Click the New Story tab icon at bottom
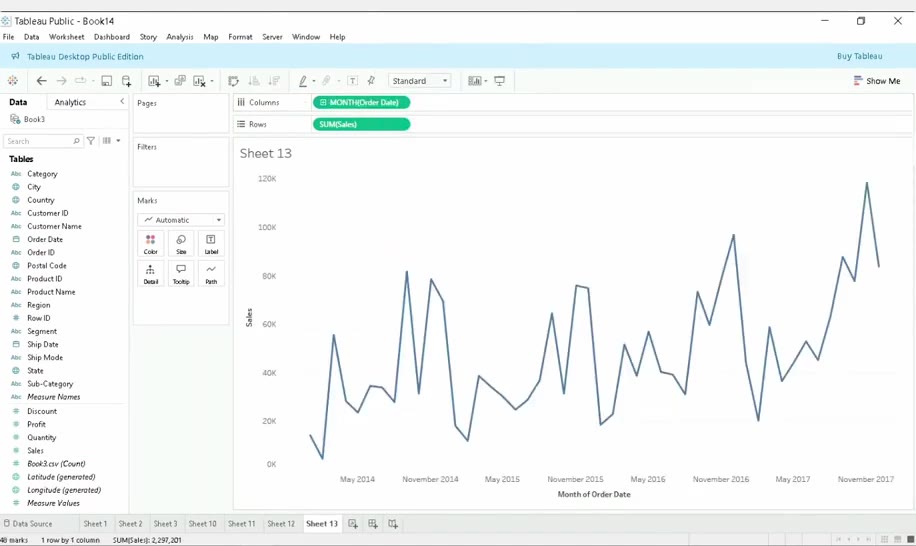 click(393, 524)
